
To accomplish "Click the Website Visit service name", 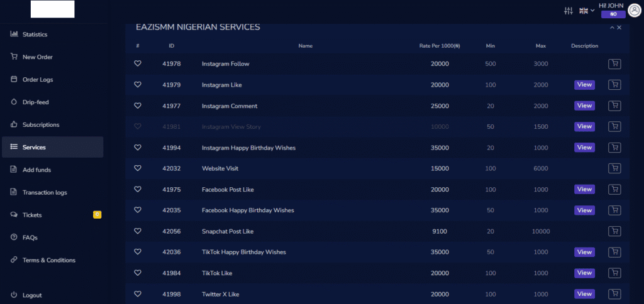I will pos(219,168).
